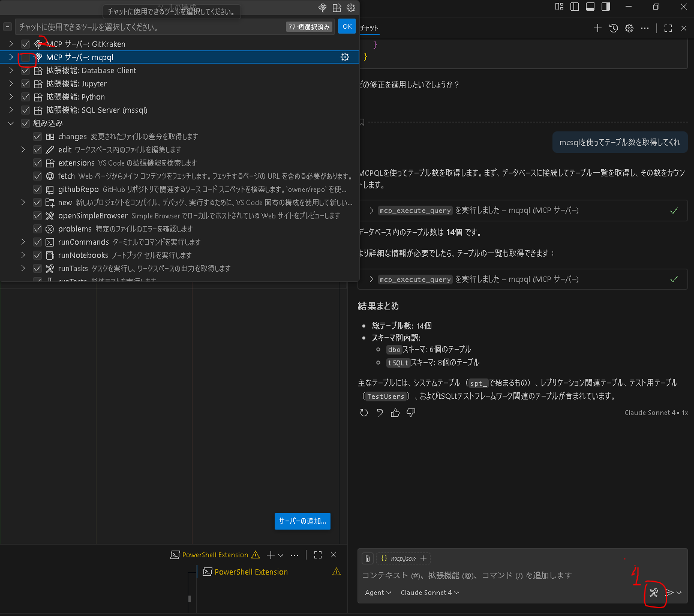Open chat panel more actions ellipsis
Viewport: 694px width, 616px height.
(x=645, y=28)
